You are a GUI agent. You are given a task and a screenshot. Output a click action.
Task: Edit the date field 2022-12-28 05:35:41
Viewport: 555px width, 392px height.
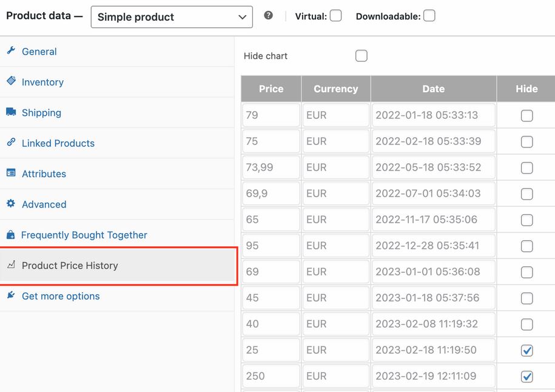tap(433, 245)
